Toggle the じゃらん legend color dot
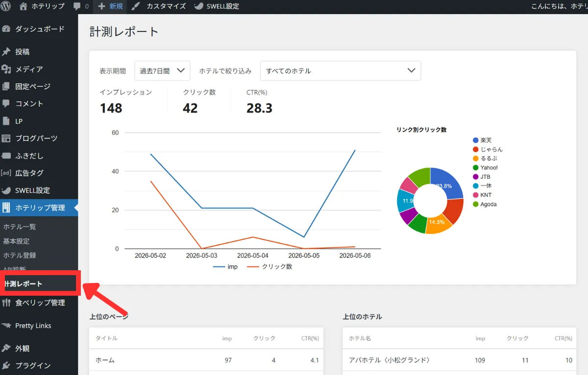The width and height of the screenshot is (588, 375). (x=475, y=149)
